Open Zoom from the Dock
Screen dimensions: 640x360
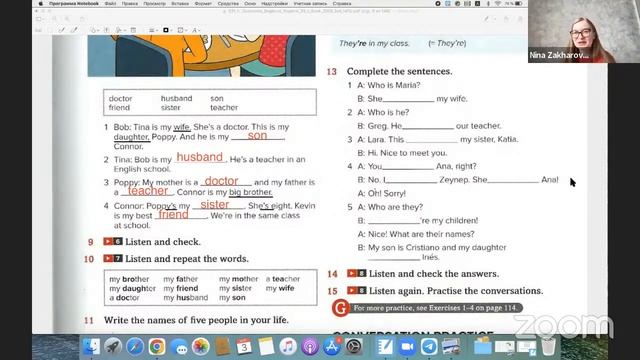[407, 347]
